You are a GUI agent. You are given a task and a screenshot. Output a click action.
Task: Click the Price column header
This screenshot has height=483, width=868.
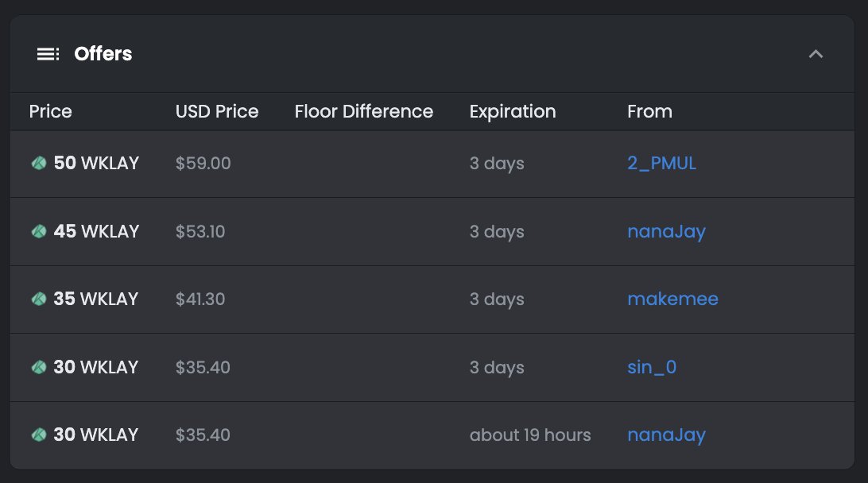51,112
